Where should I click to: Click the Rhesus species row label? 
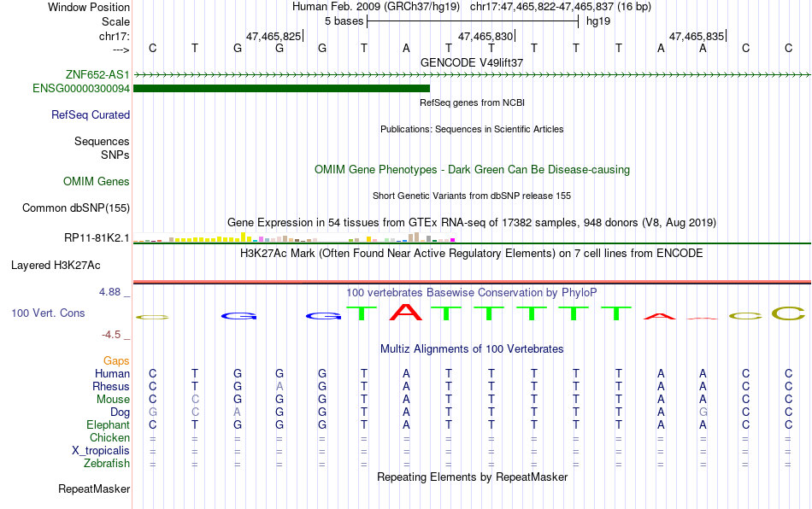pyautogui.click(x=111, y=386)
